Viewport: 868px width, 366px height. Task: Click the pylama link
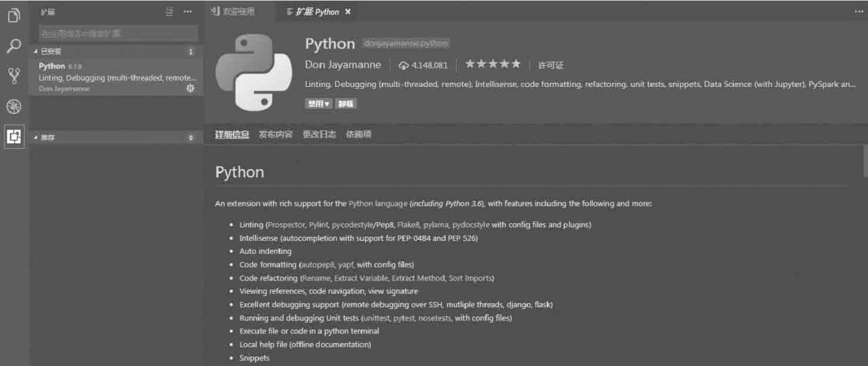(x=436, y=225)
